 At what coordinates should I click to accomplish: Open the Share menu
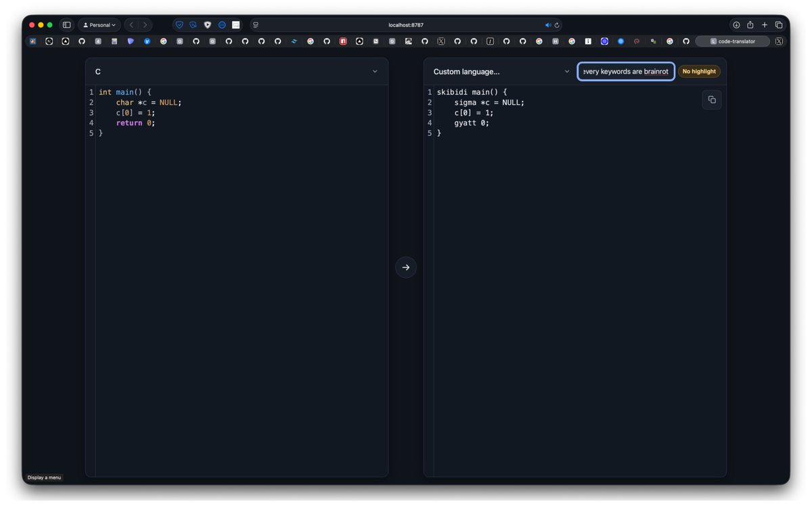750,25
